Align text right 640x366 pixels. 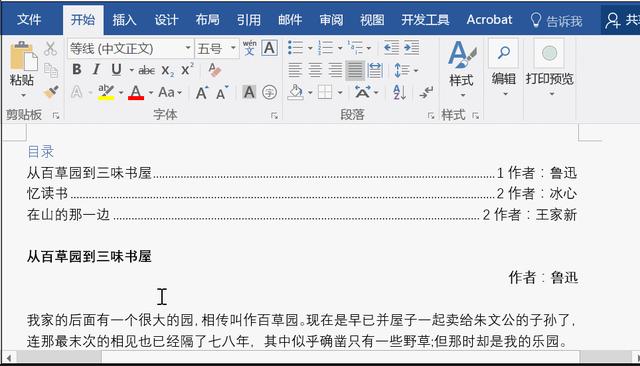pos(335,70)
